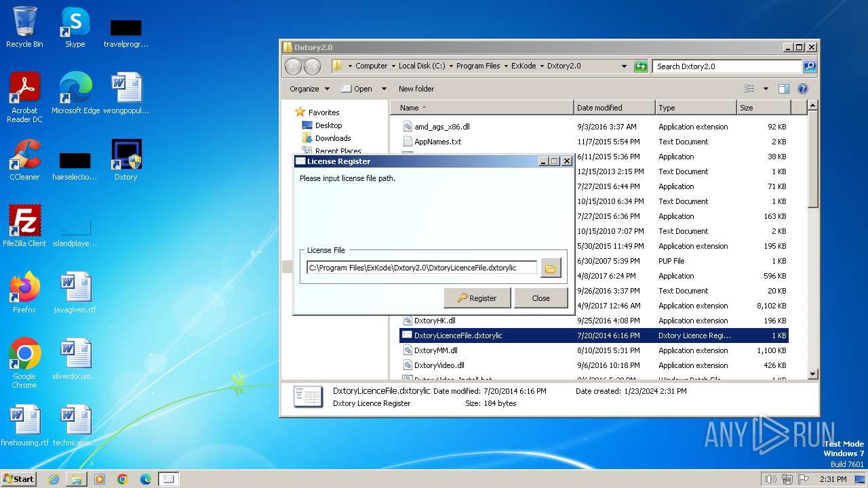Click the search magnifier icon in Explorer
868x488 pixels.
click(x=809, y=66)
